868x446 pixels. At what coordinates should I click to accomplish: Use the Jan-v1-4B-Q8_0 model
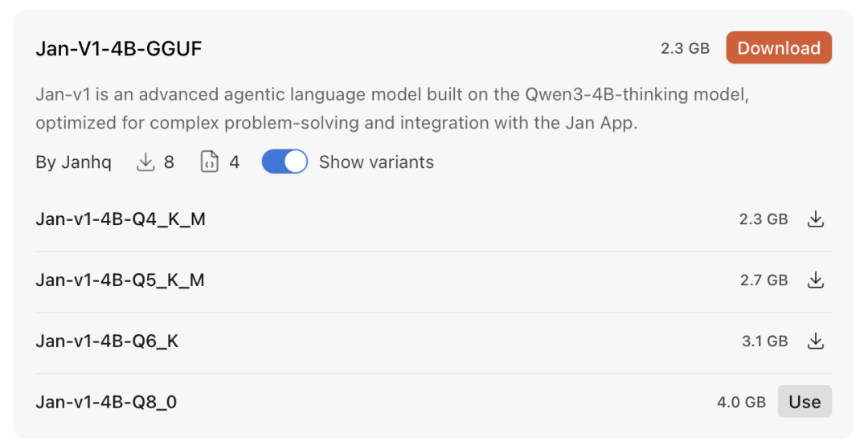pyautogui.click(x=805, y=402)
